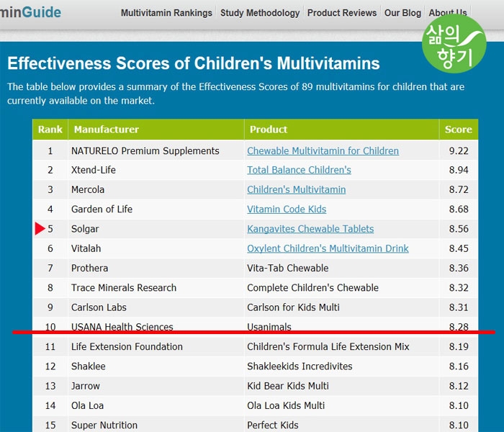Screen dimensions: 504x432
Task: Click the Product column header
Action: point(341,129)
